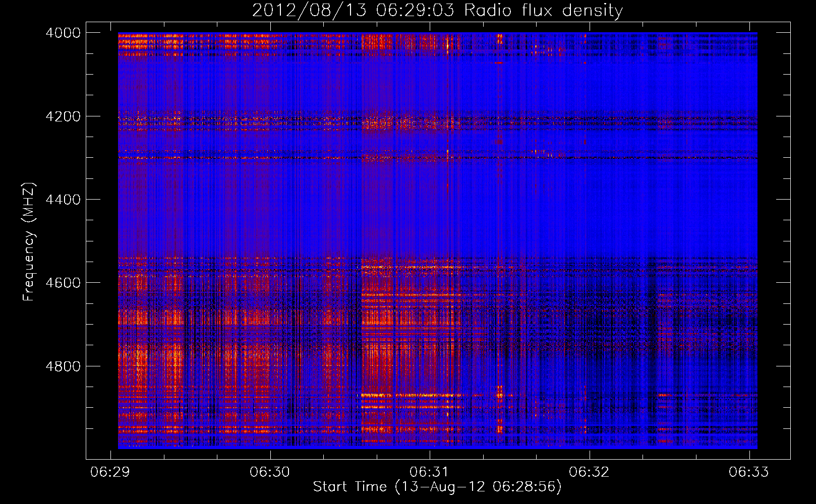Click the plot title "2012/08/13 06:29:03 Radio flux density"
The image size is (816, 504).
pyautogui.click(x=437, y=11)
